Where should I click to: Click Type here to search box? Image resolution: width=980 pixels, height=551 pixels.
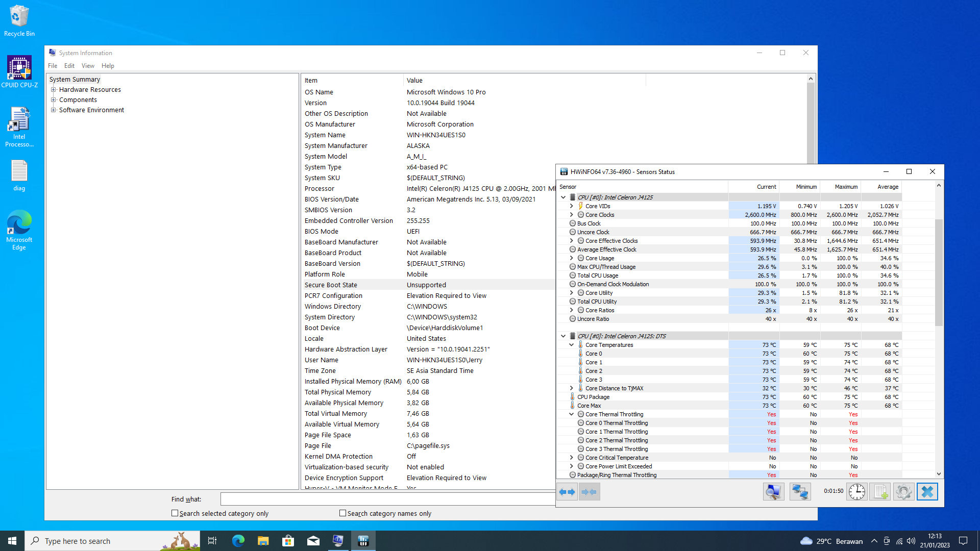[x=112, y=541]
